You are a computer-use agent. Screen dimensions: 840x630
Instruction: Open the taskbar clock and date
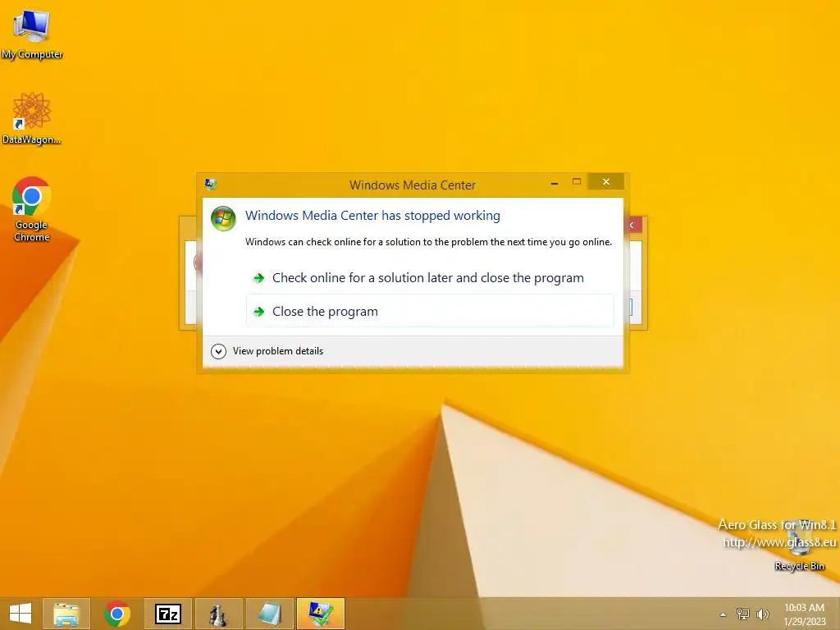pyautogui.click(x=804, y=614)
